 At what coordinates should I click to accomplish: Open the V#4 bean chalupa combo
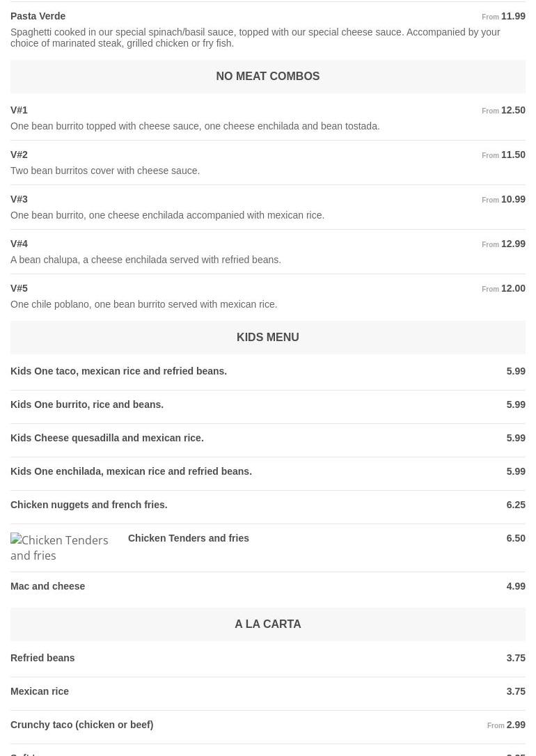tap(19, 244)
